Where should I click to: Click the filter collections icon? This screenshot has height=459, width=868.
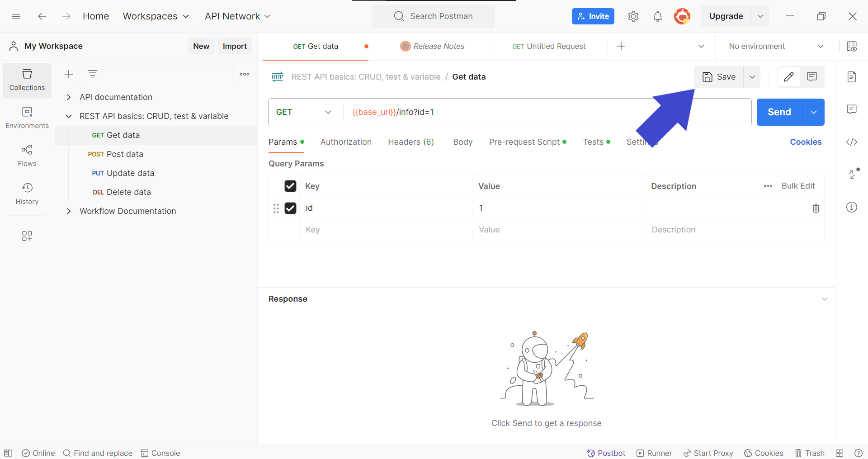tap(93, 74)
